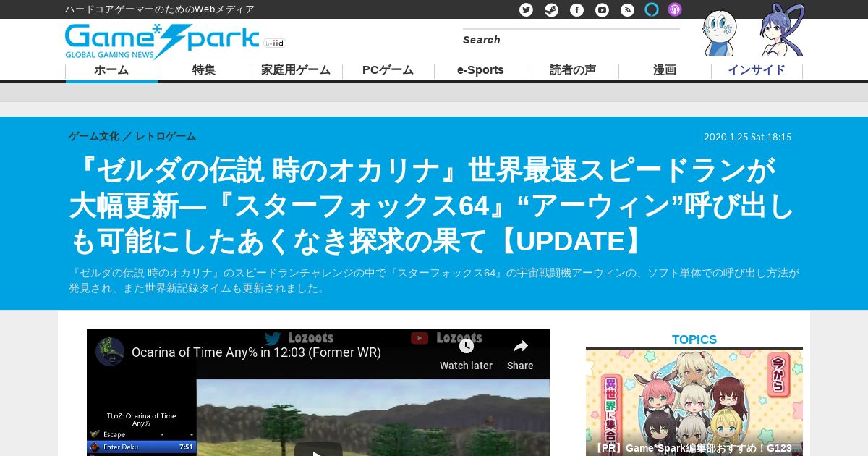Click the article headline text
868x456 pixels.
coord(432,206)
